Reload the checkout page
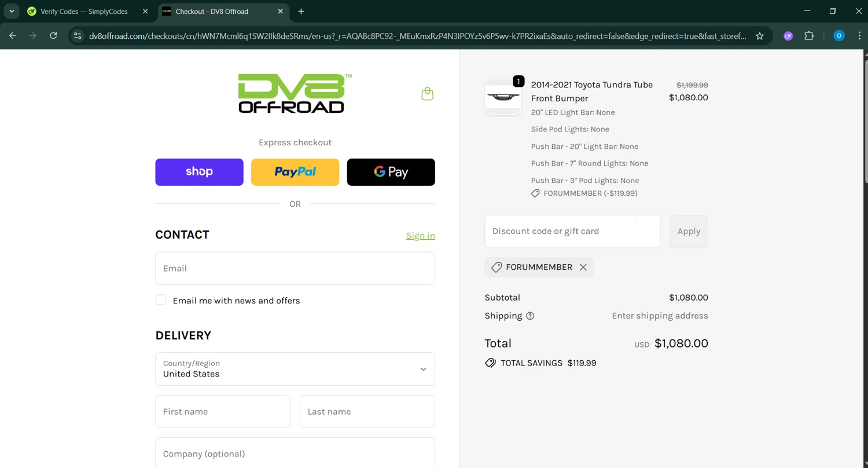The height and width of the screenshot is (468, 868). point(53,36)
